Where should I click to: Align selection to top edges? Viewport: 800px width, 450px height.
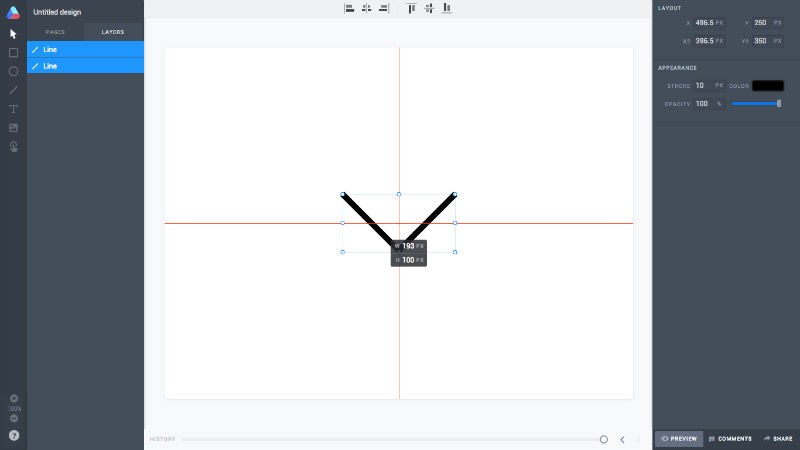point(411,8)
